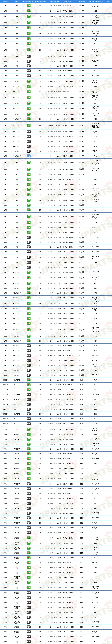The width and height of the screenshot is (112, 644).
Task: Click SUPERB model cell in the BSS engine row
Action: pyautogui.click(x=17, y=414)
